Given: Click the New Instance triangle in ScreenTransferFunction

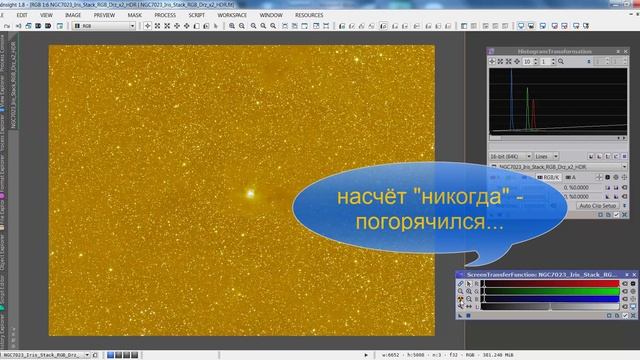Looking at the screenshot, I should pyautogui.click(x=460, y=316).
